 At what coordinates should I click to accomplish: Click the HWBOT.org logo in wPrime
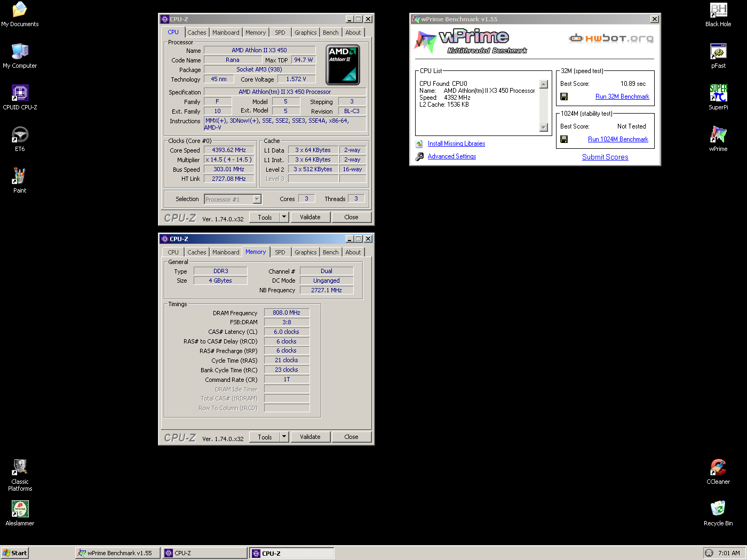[611, 38]
